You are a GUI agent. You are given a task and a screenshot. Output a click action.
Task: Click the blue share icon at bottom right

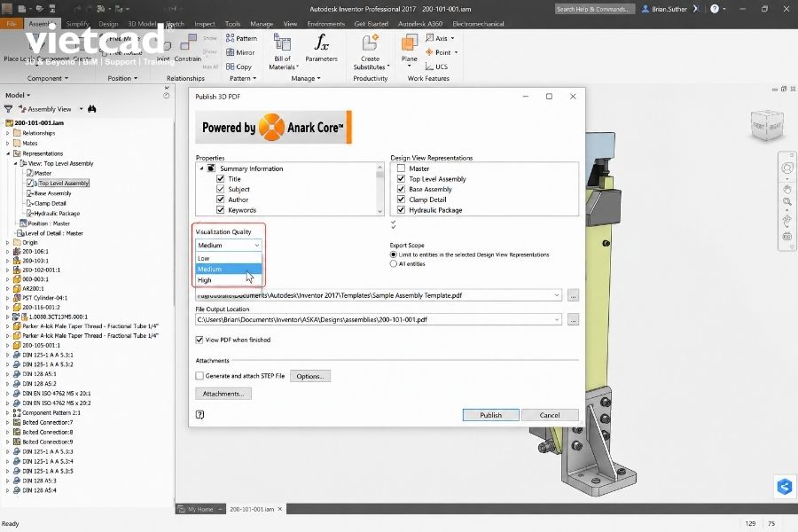tap(785, 486)
